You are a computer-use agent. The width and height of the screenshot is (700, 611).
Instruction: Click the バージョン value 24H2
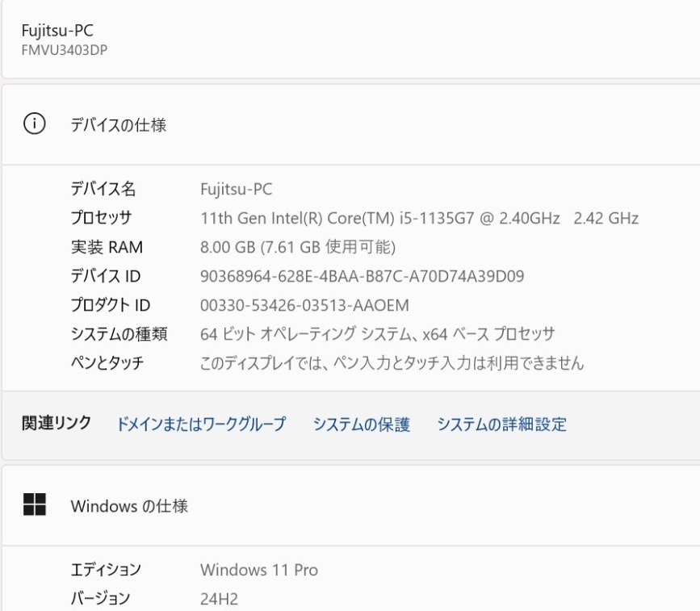pyautogui.click(x=219, y=598)
